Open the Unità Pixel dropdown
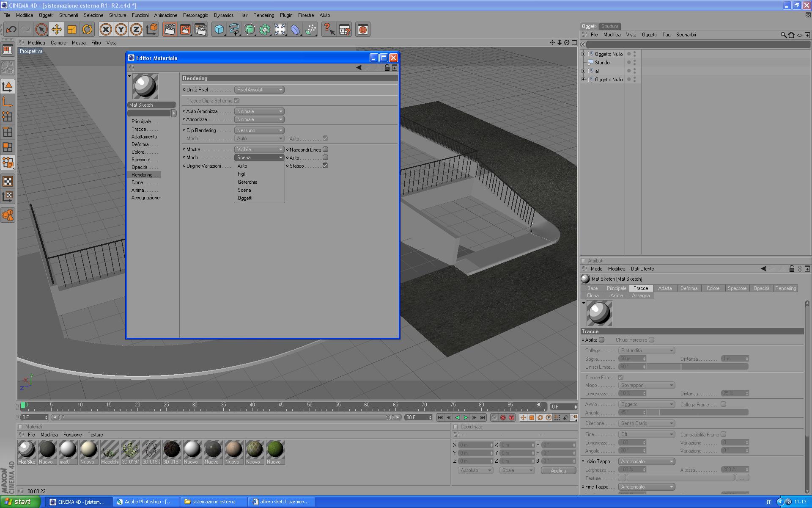 click(259, 90)
